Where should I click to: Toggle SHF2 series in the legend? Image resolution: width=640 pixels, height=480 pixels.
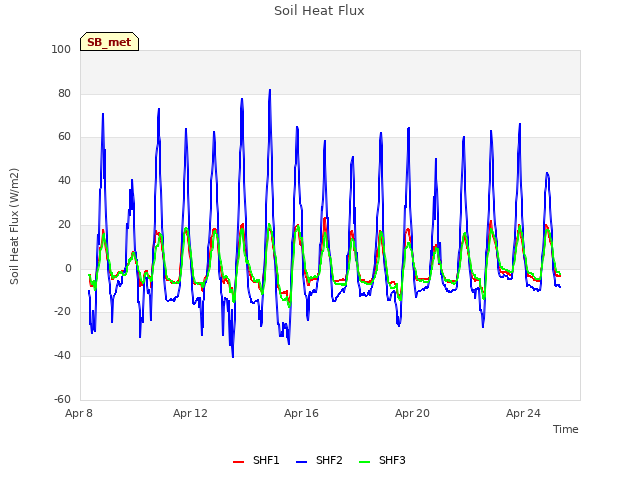coord(319,460)
